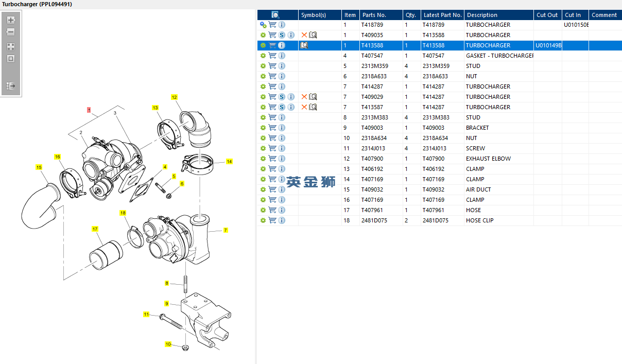Click the zoom out minus button

click(11, 32)
